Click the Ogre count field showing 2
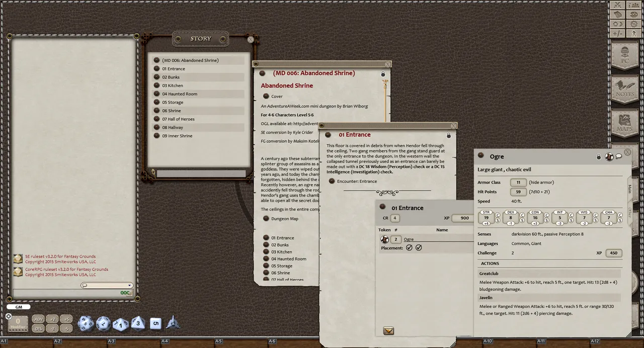 point(396,239)
